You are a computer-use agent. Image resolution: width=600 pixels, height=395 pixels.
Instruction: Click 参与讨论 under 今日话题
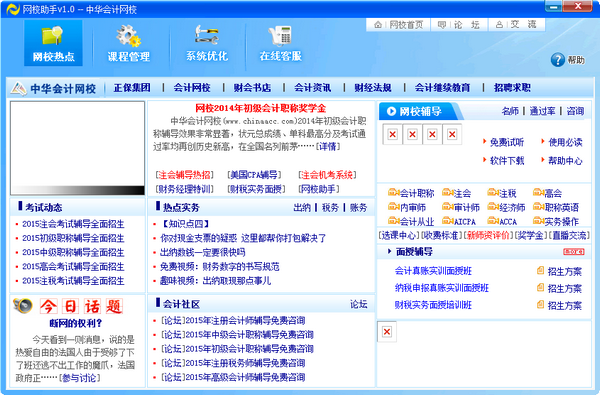click(x=79, y=378)
